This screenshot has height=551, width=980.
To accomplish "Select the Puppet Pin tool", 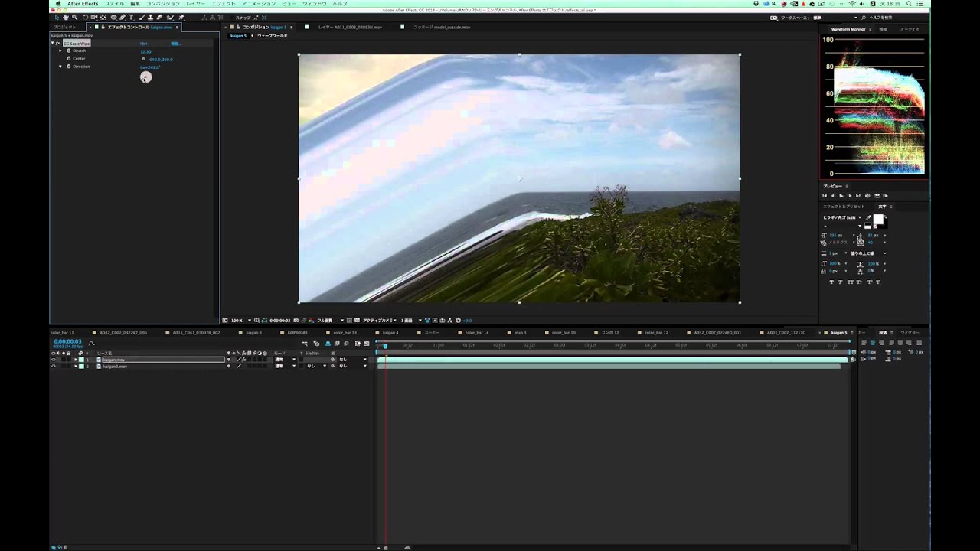I will click(x=181, y=17).
